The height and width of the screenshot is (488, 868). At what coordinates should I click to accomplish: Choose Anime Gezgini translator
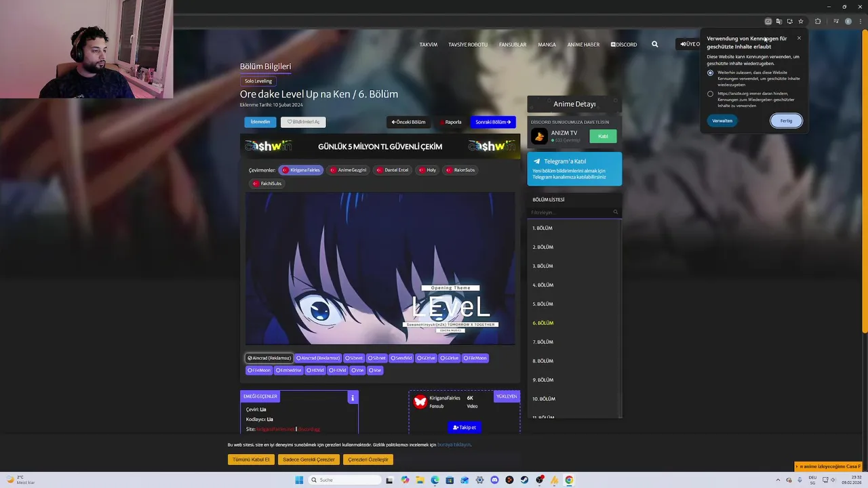click(x=348, y=170)
